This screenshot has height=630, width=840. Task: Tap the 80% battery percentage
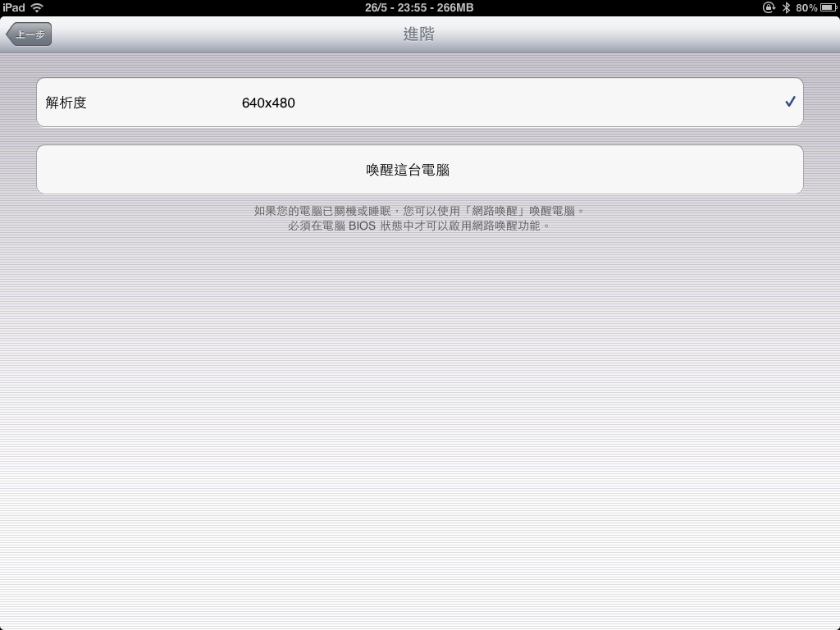(x=806, y=7)
